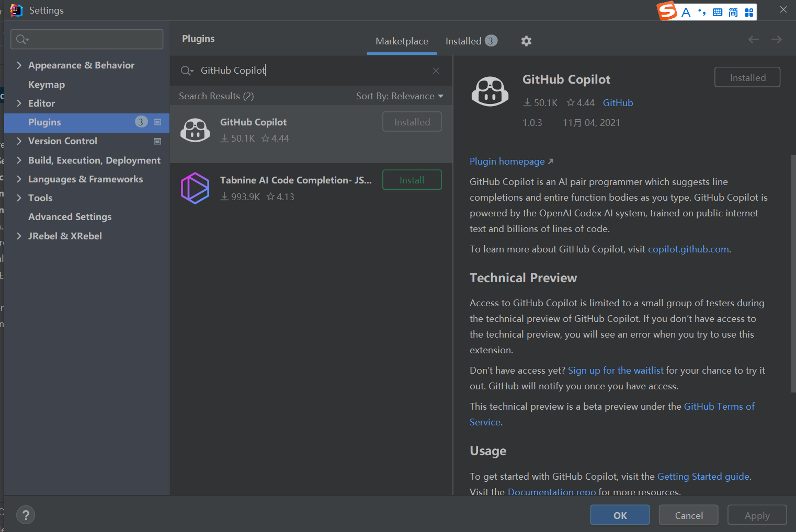The height and width of the screenshot is (532, 796).
Task: Expand Languages & Frameworks section
Action: [19, 179]
